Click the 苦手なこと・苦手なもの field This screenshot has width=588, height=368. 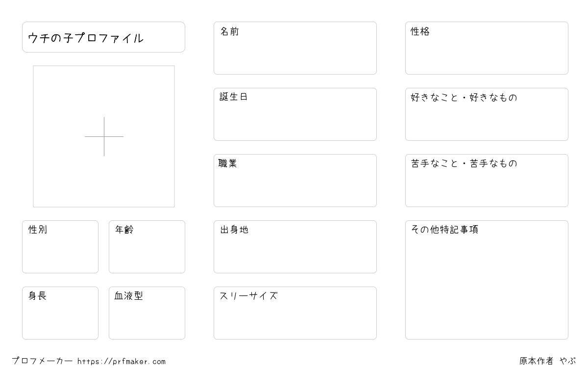coord(487,181)
